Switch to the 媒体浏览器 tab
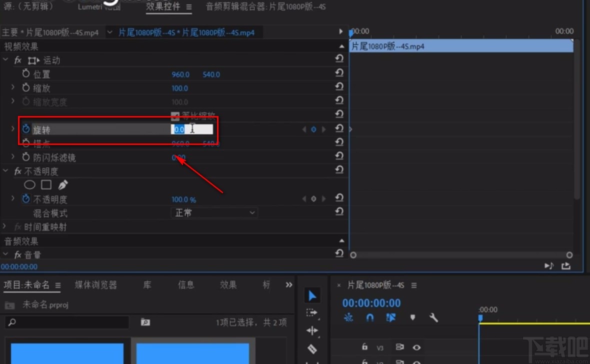 [95, 285]
